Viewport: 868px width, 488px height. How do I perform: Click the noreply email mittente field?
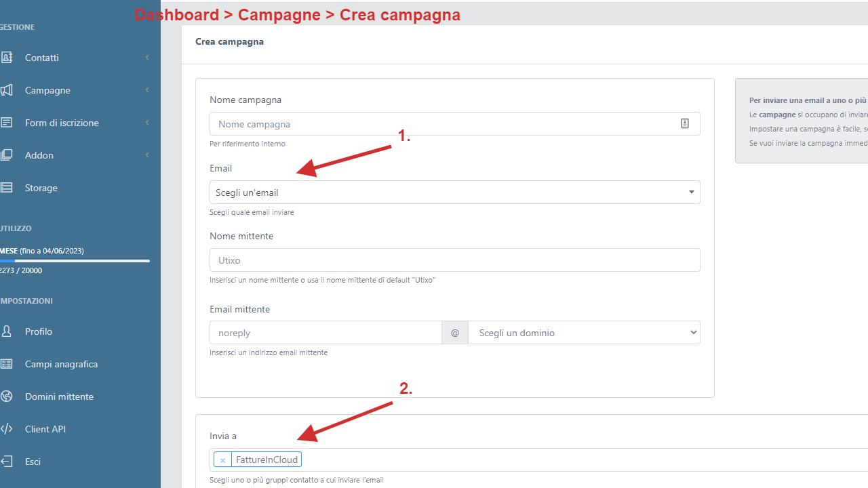(x=325, y=333)
